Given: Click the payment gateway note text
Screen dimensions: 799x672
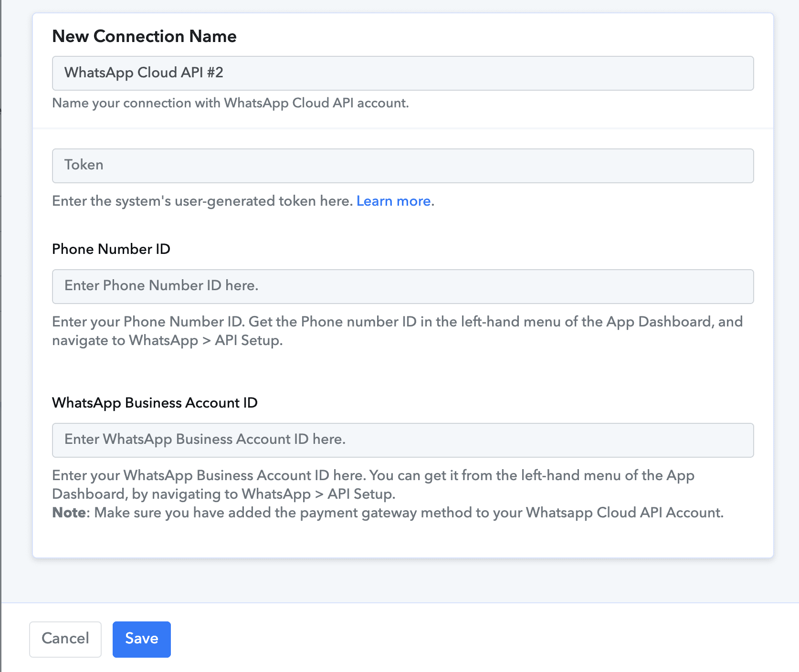Looking at the screenshot, I should pos(409,513).
